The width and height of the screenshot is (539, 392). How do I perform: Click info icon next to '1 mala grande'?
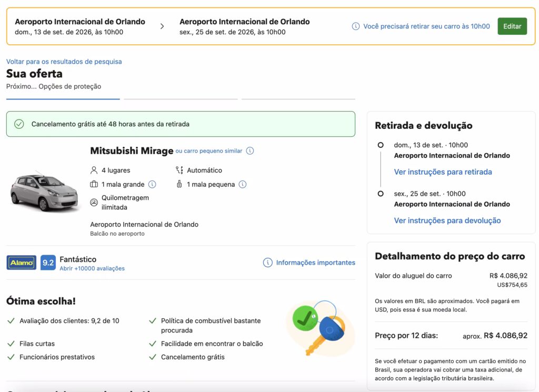tap(152, 184)
